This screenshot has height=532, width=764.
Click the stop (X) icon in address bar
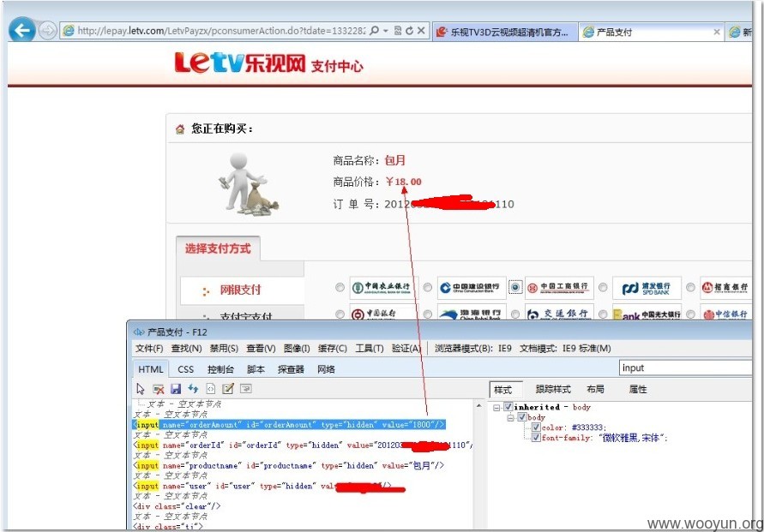click(422, 31)
